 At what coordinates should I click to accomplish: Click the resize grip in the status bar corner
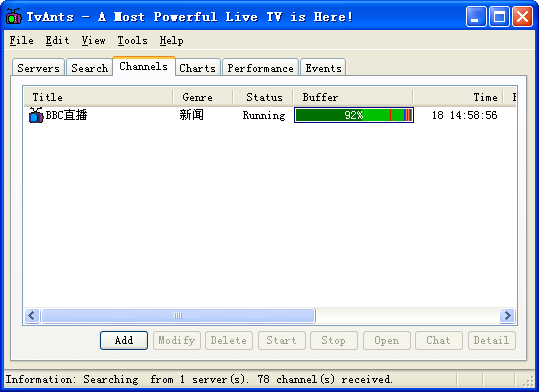click(528, 381)
